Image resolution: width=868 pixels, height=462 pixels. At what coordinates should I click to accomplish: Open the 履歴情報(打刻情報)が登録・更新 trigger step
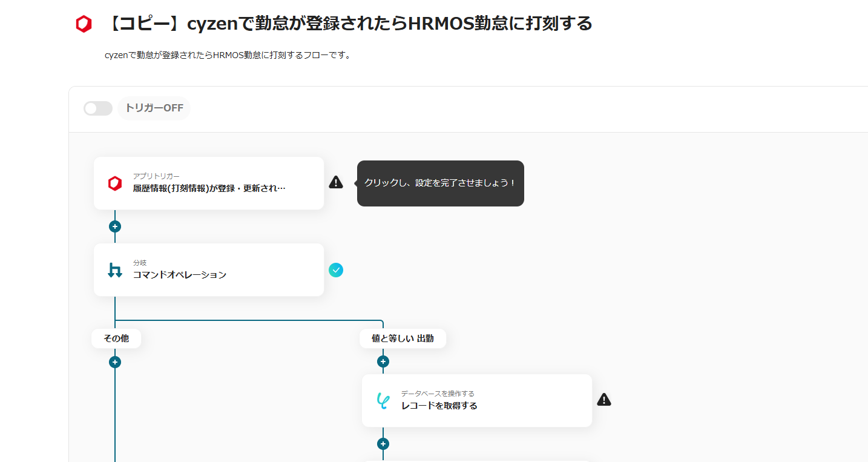209,183
